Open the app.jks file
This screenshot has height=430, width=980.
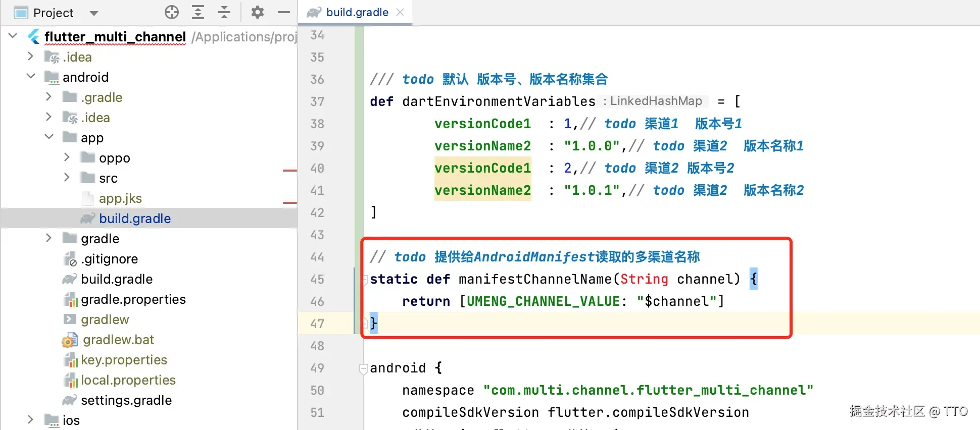tap(120, 198)
